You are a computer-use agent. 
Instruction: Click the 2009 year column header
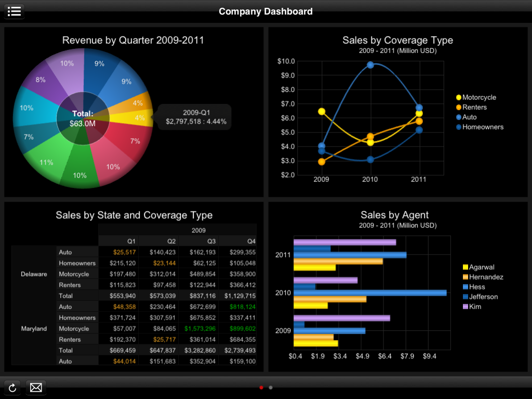pyautogui.click(x=198, y=230)
